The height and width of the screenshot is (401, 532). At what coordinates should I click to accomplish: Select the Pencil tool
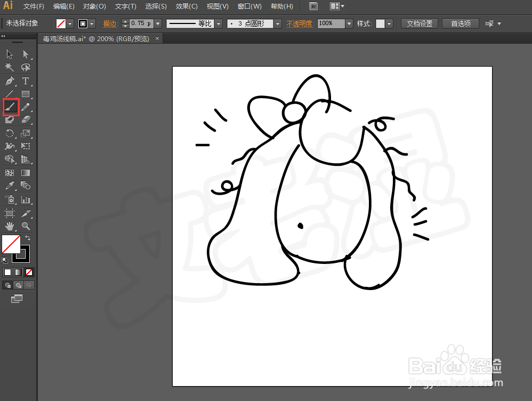pyautogui.click(x=26, y=107)
